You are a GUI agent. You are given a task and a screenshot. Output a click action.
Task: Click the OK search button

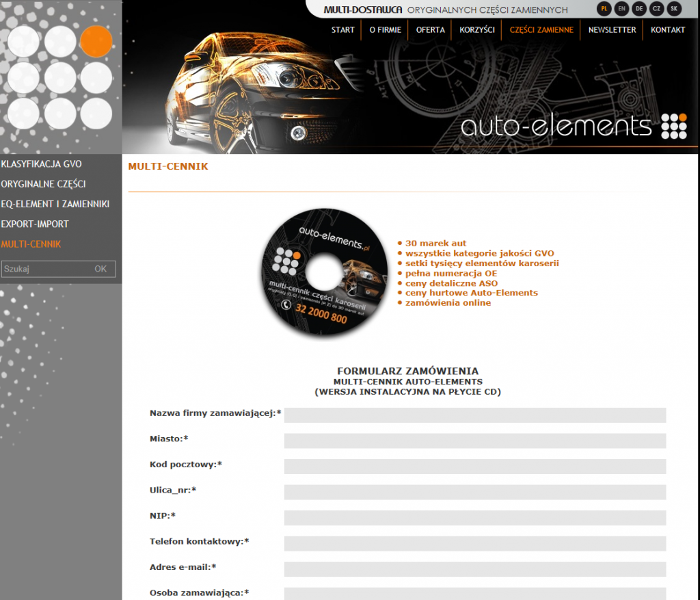pos(101,269)
